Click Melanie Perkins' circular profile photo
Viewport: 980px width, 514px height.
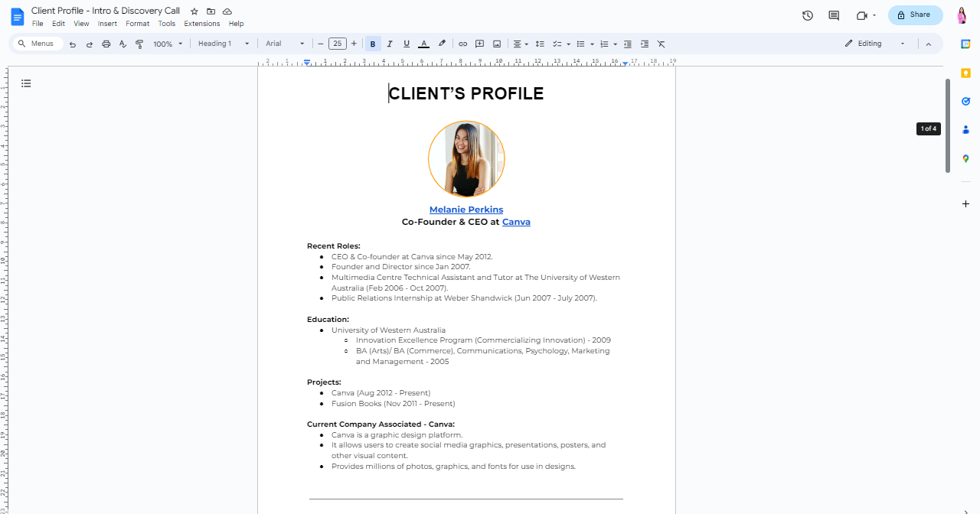click(x=466, y=159)
